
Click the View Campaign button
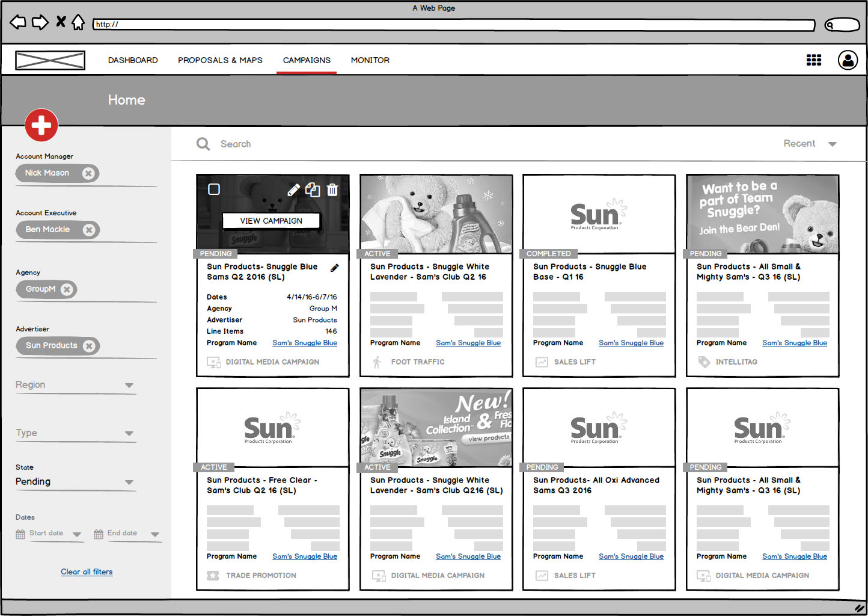pos(271,221)
